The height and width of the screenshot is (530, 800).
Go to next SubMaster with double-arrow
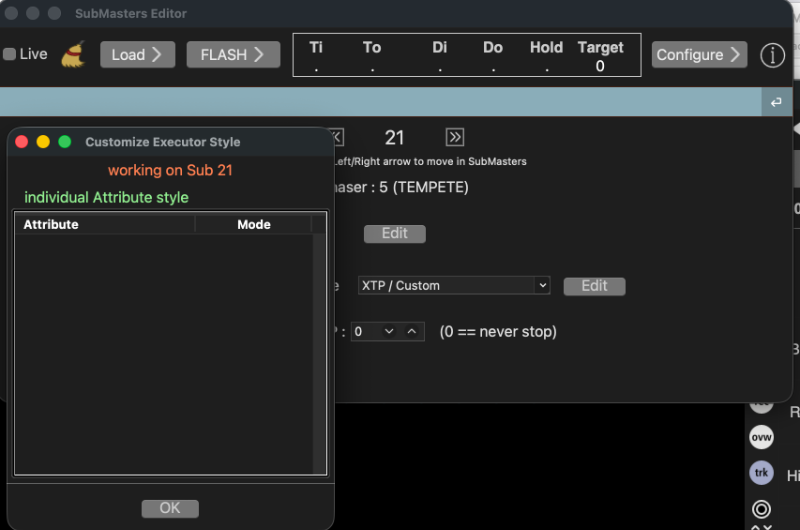(x=455, y=137)
